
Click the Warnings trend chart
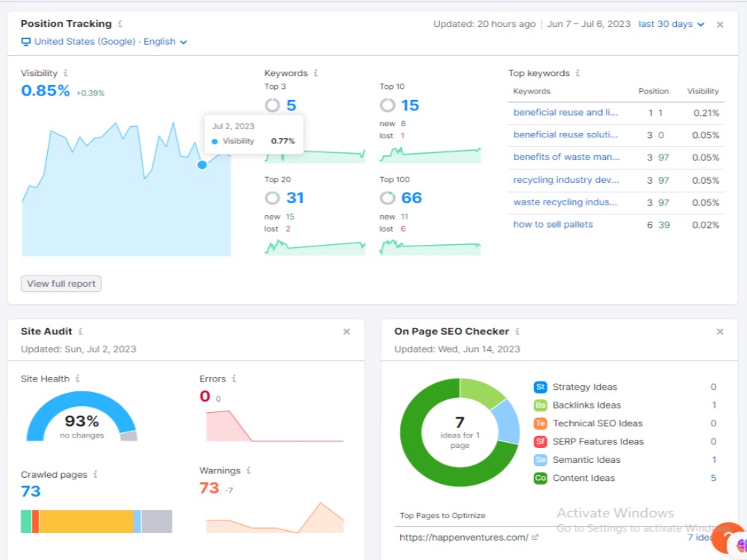pos(275,517)
